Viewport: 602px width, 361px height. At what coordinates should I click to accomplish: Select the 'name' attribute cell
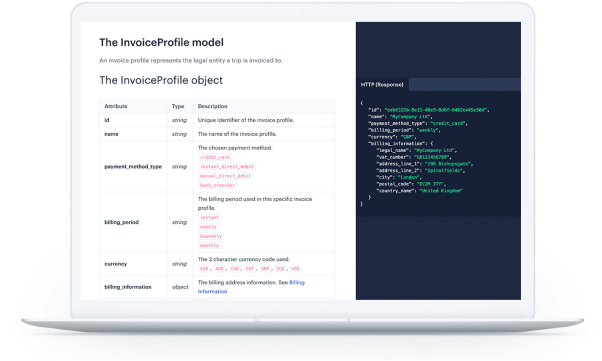[x=133, y=134]
